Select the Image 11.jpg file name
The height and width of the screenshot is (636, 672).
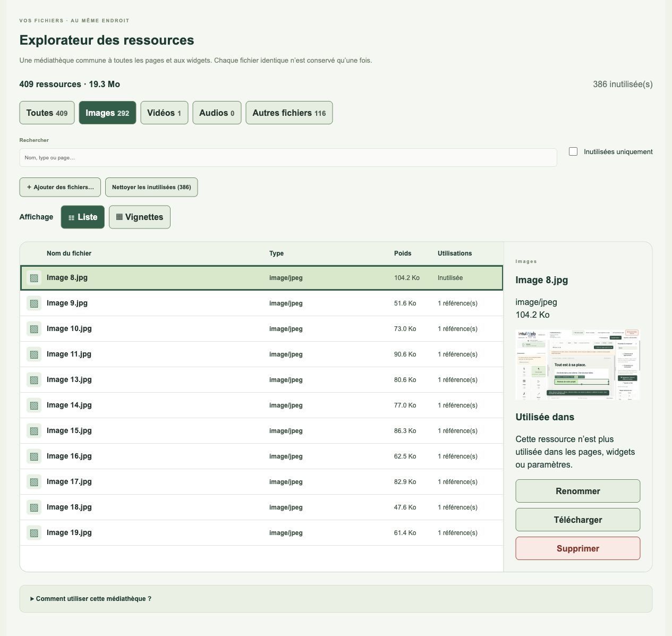click(x=69, y=354)
